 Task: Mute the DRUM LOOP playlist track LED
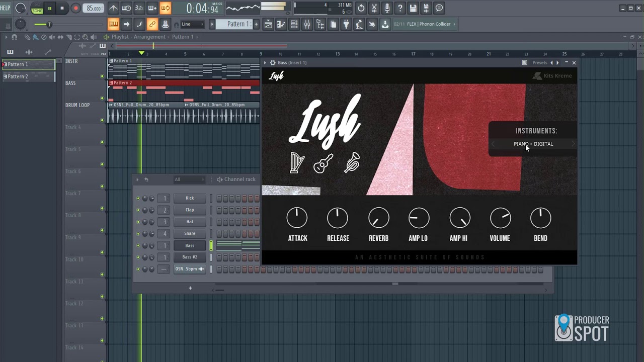102,121
